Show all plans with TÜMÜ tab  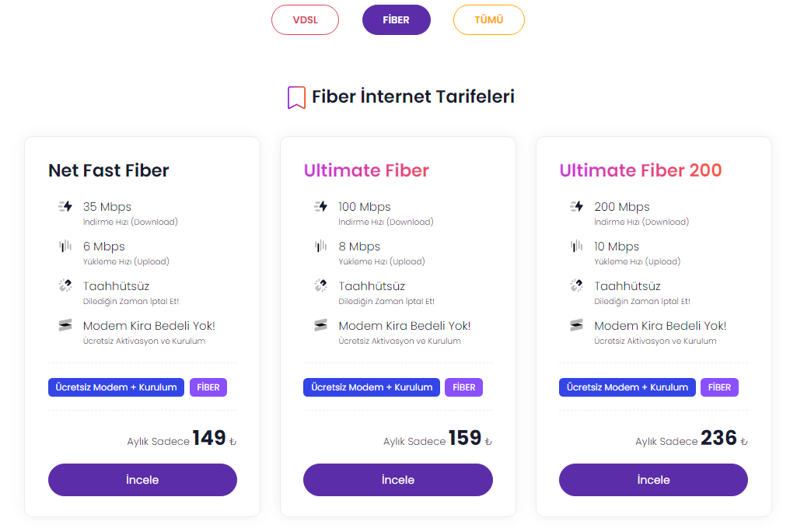(488, 20)
